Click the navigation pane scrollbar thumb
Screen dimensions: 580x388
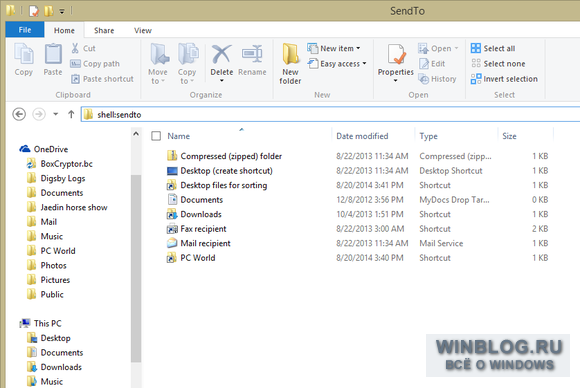136,268
